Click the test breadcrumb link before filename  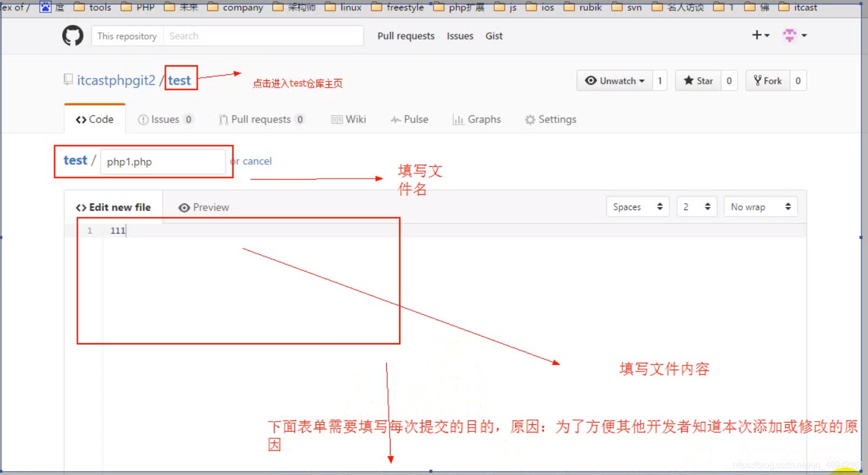click(76, 160)
